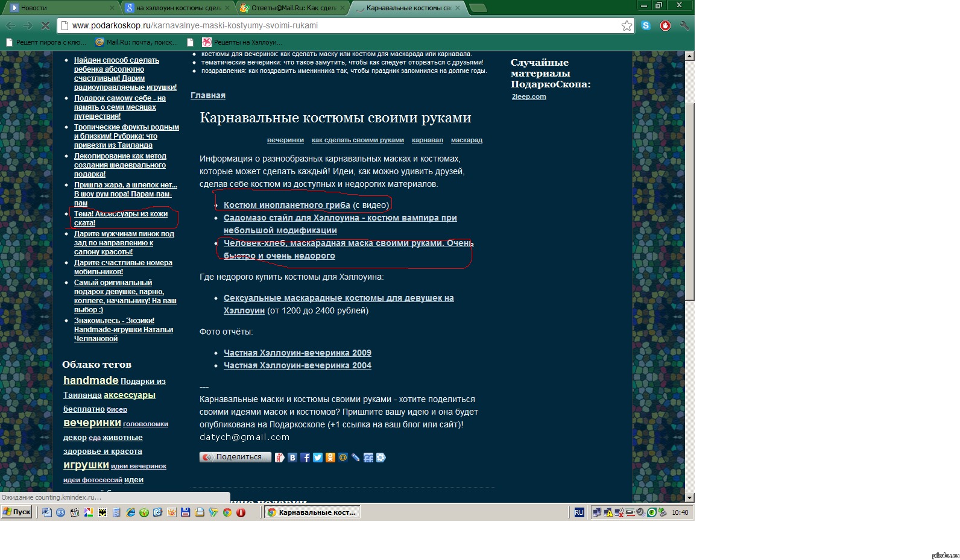
Task: Launch Opera from the quick launch bar
Action: (x=241, y=512)
